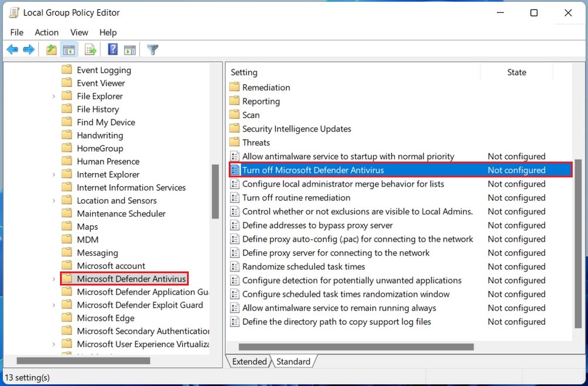
Task: Click the Threats folder icon
Action: 235,142
